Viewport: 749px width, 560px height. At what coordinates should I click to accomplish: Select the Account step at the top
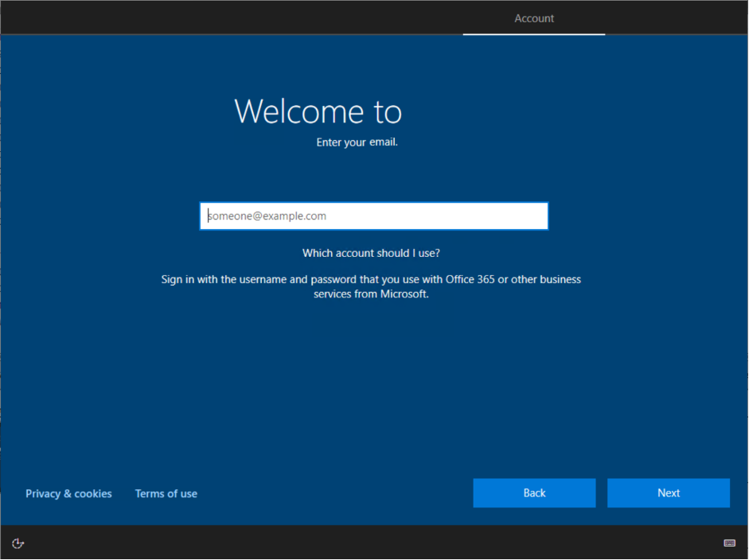(x=533, y=17)
